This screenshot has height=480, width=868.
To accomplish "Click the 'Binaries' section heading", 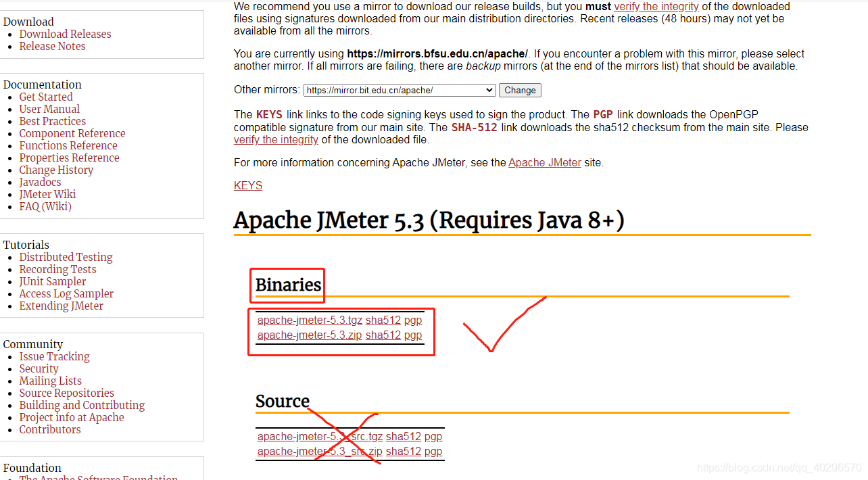I will [289, 285].
